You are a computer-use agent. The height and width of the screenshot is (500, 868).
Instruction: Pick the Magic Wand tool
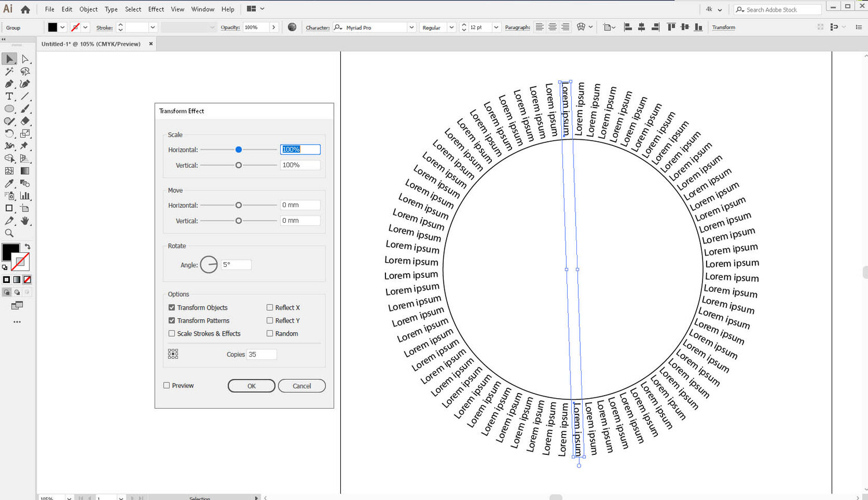[x=9, y=72]
